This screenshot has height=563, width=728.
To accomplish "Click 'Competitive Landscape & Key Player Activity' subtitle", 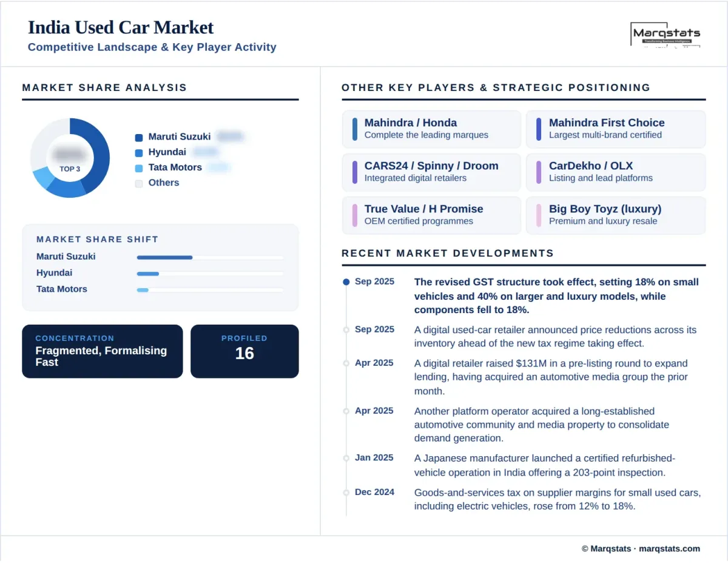I will 152,47.
